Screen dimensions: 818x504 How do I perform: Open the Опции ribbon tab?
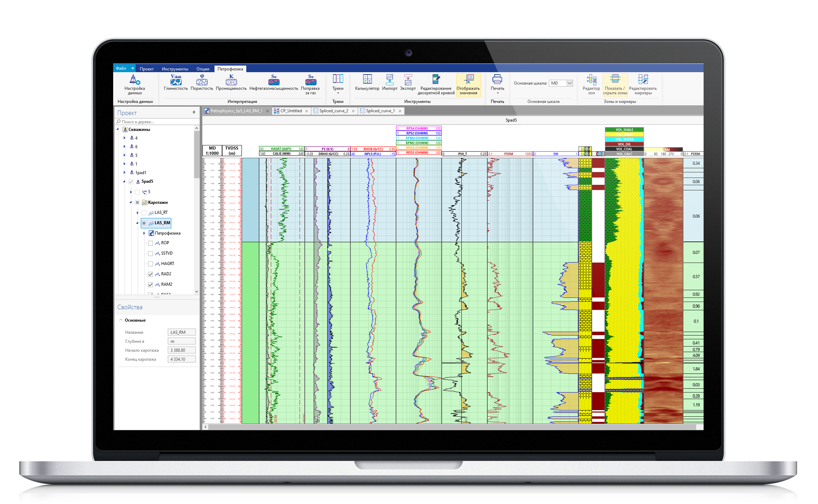tap(203, 69)
